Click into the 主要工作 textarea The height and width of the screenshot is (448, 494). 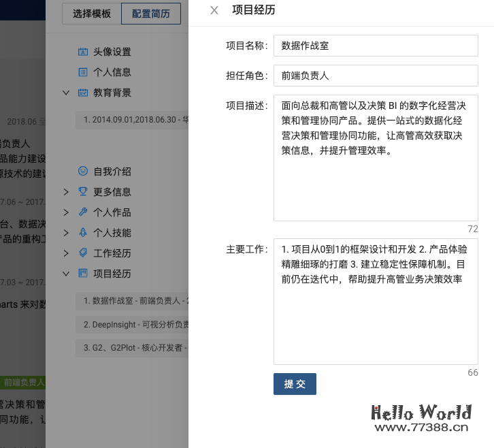[376, 302]
